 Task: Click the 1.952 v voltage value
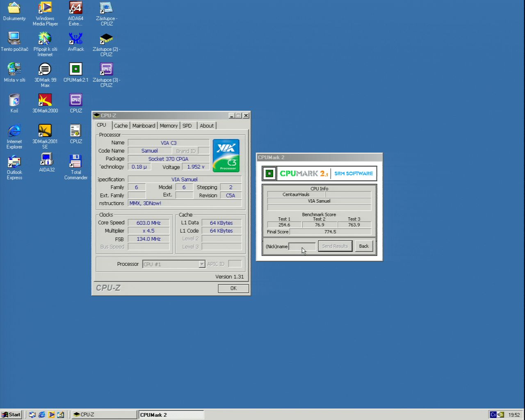click(196, 167)
